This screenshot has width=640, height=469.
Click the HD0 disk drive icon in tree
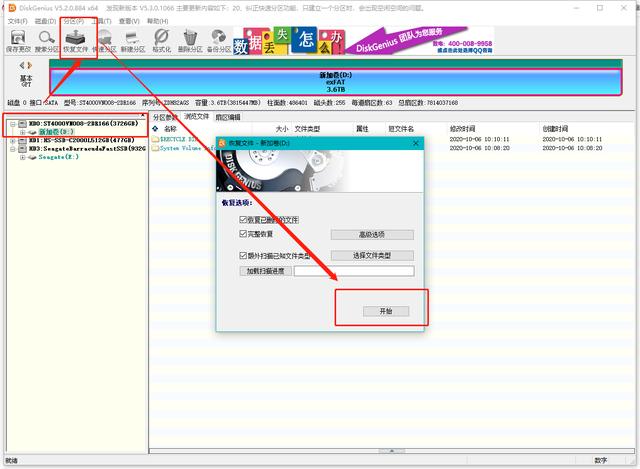click(22, 123)
